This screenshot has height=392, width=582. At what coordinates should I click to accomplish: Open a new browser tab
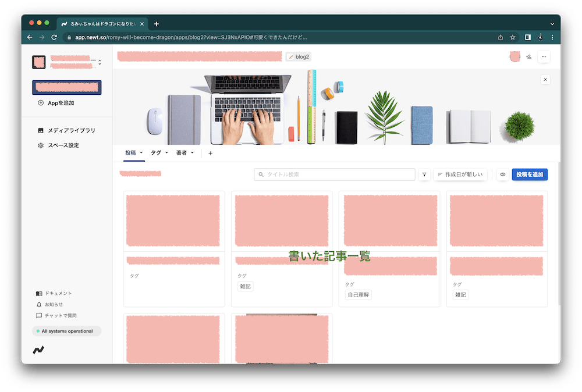point(156,24)
